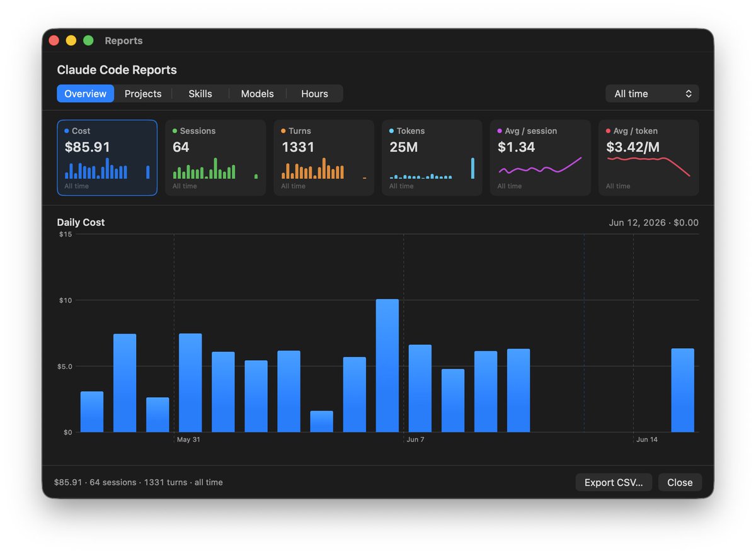Screen dimensions: 756x554
Task: Click the green zoom window button
Action: (88, 40)
